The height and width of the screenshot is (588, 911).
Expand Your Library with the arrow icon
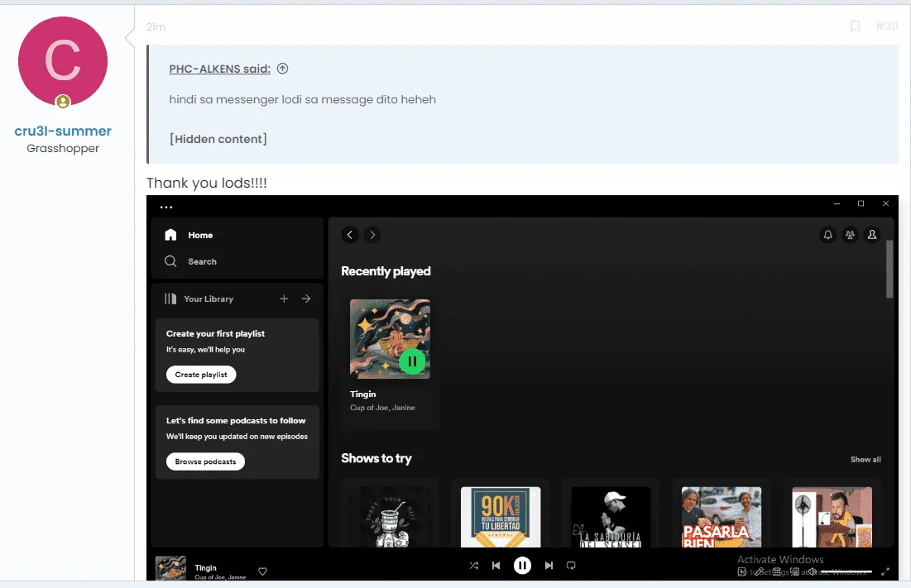[x=306, y=299]
